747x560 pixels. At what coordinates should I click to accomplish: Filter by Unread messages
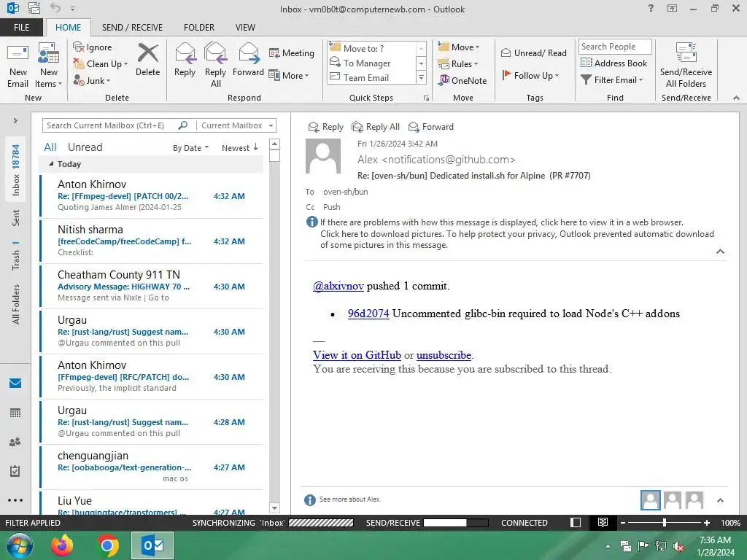pyautogui.click(x=85, y=147)
